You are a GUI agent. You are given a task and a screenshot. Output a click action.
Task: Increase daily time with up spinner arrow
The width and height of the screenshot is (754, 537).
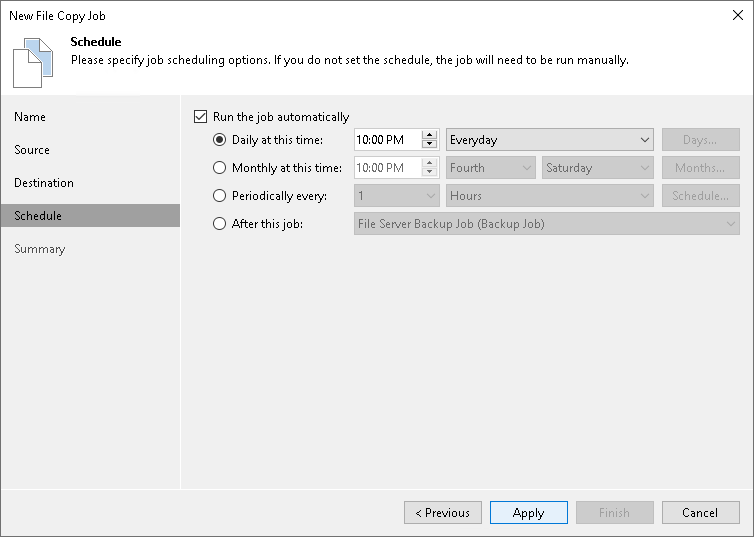[x=429, y=135]
